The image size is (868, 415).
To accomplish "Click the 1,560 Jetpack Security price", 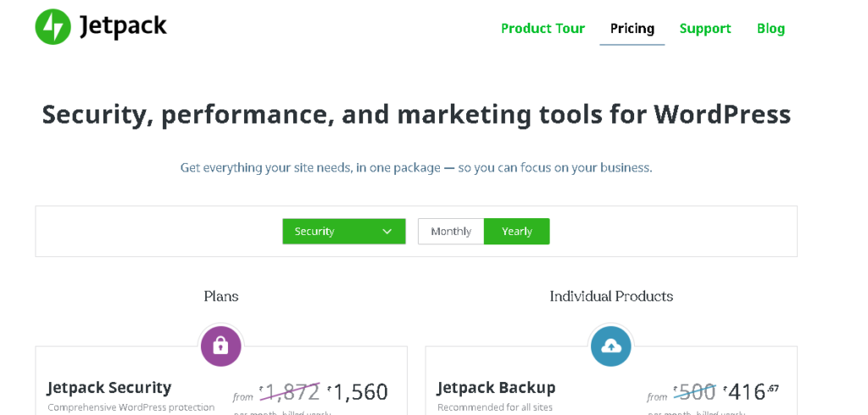I will point(357,392).
